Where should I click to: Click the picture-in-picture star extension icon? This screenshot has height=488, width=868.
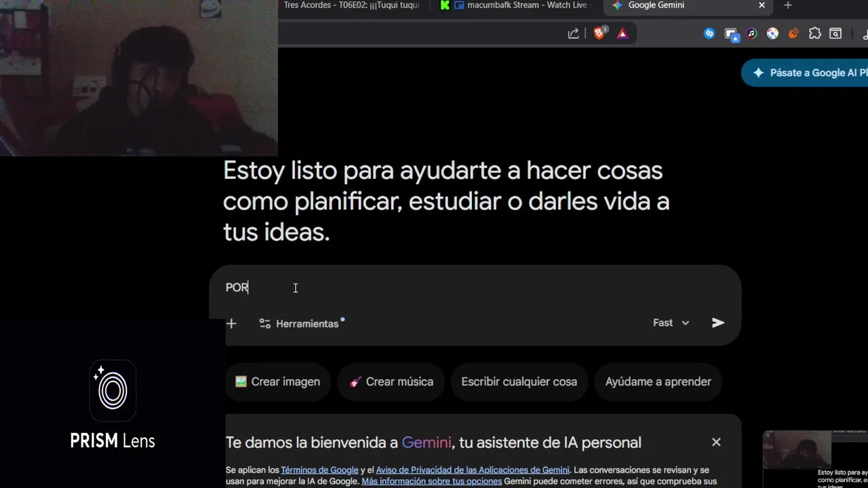(x=731, y=34)
